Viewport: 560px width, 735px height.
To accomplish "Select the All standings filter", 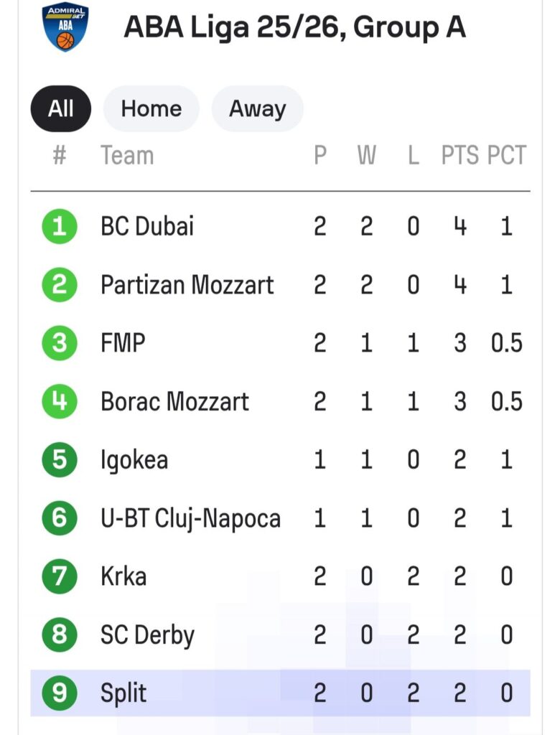I will (61, 108).
